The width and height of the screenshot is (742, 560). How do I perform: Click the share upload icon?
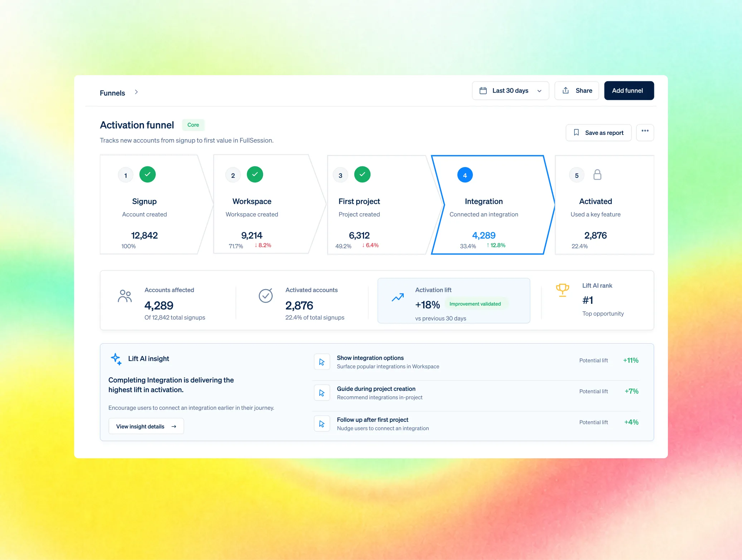[x=566, y=90]
